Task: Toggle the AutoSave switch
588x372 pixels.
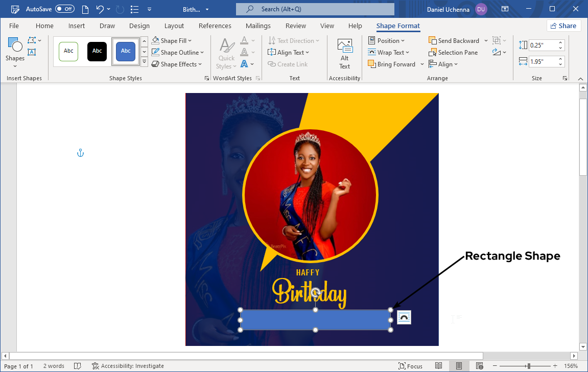Action: (x=65, y=9)
